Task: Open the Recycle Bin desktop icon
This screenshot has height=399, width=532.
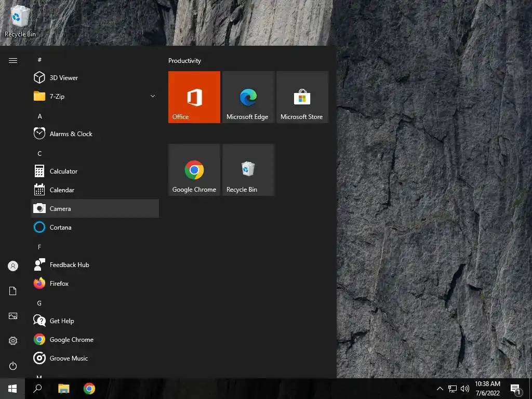Action: coord(20,21)
